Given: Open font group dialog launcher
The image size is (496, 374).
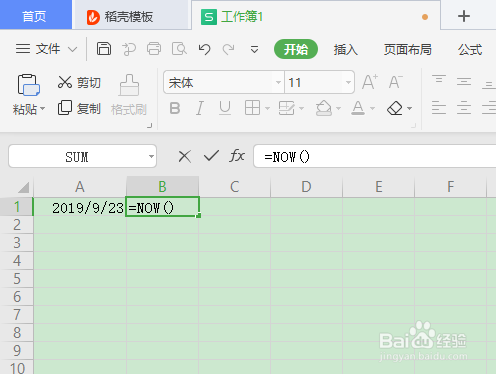Looking at the screenshot, I should (x=414, y=126).
